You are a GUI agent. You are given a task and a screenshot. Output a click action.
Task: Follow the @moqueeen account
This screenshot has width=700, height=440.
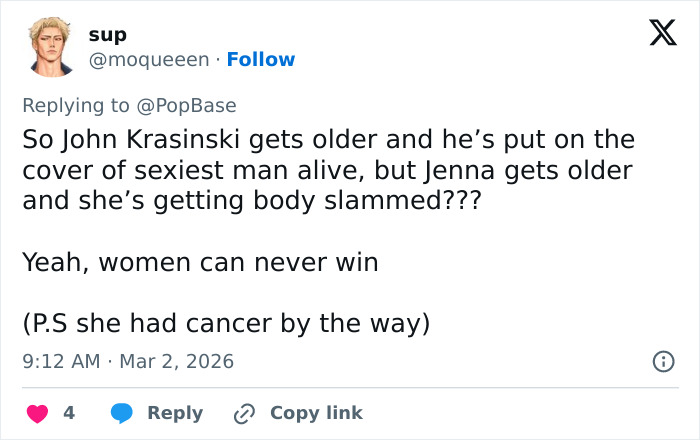[261, 60]
